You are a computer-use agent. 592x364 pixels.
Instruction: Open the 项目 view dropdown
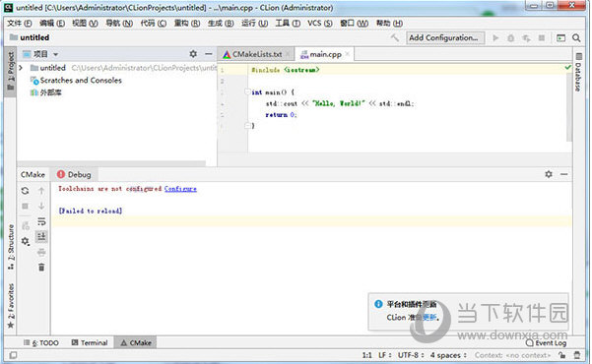click(56, 54)
